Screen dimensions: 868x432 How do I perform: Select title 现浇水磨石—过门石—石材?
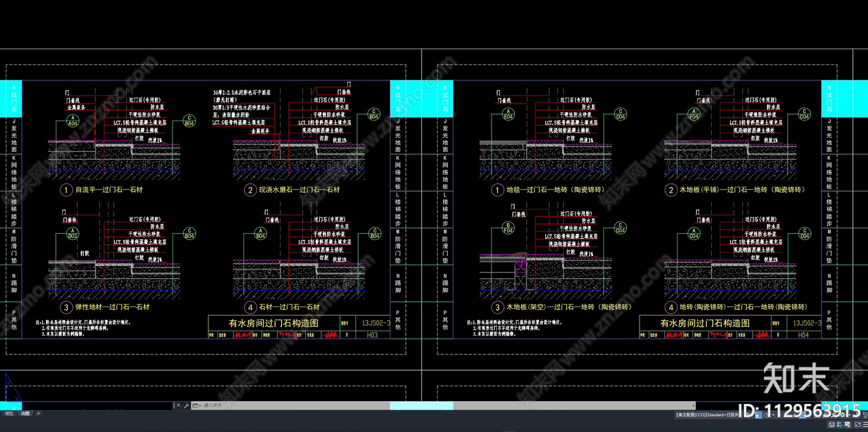click(x=299, y=190)
